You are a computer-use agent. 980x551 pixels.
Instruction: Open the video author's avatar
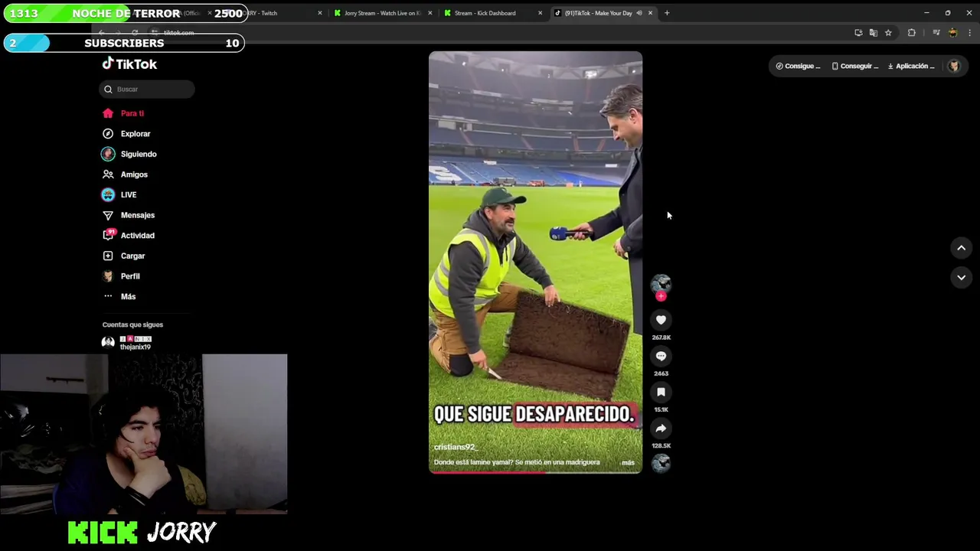(x=661, y=284)
